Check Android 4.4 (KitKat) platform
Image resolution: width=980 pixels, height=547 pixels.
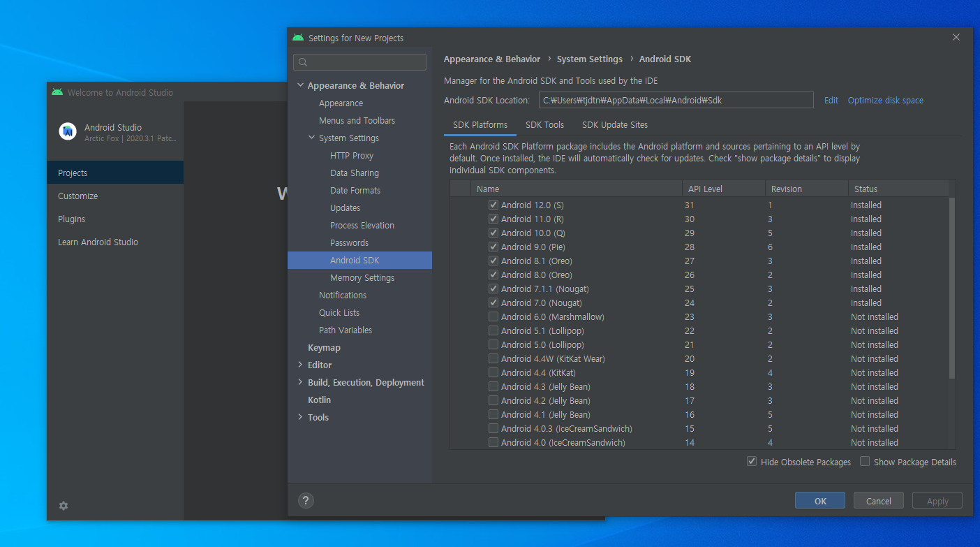coord(493,372)
